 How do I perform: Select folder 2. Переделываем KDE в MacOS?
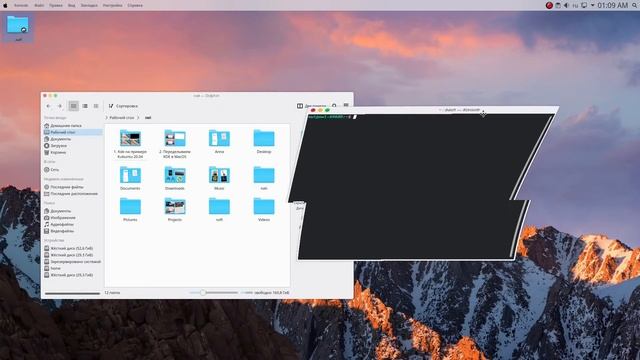(x=175, y=144)
